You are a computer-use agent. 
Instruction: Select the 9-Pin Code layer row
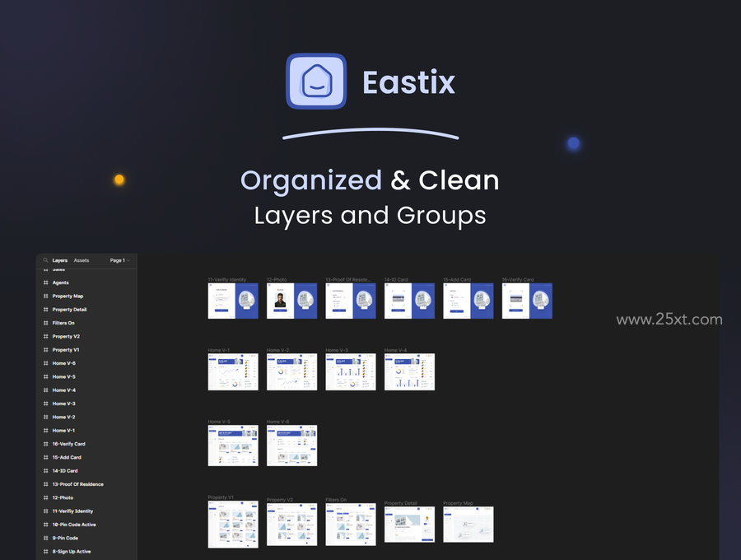click(87, 539)
